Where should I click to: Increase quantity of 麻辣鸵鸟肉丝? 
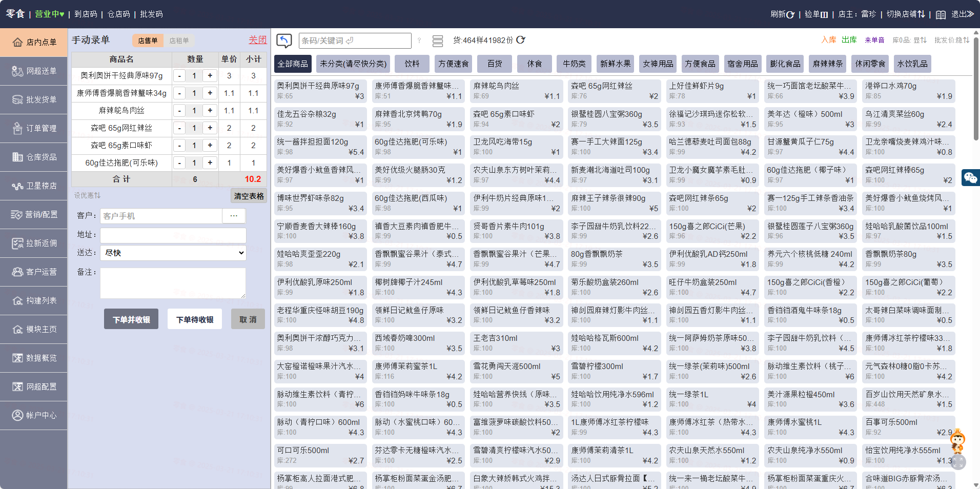210,111
